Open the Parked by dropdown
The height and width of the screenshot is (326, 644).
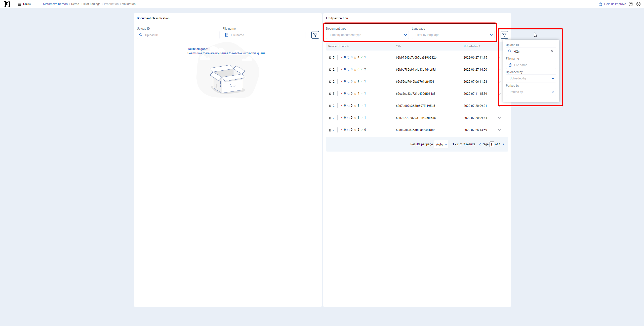pyautogui.click(x=531, y=92)
